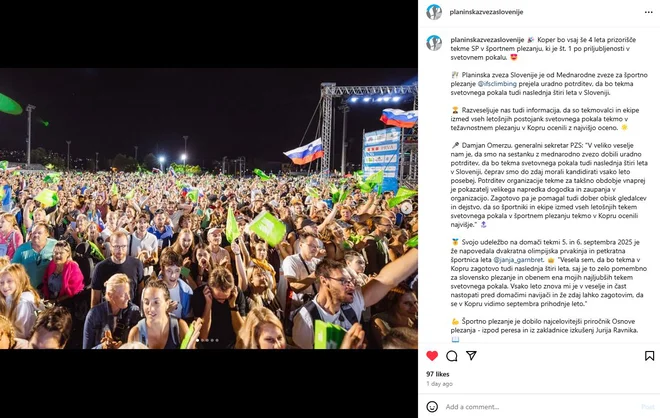660x418 pixels.
Task: Click the caption username planinskazvezaslovenije
Action: click(487, 40)
